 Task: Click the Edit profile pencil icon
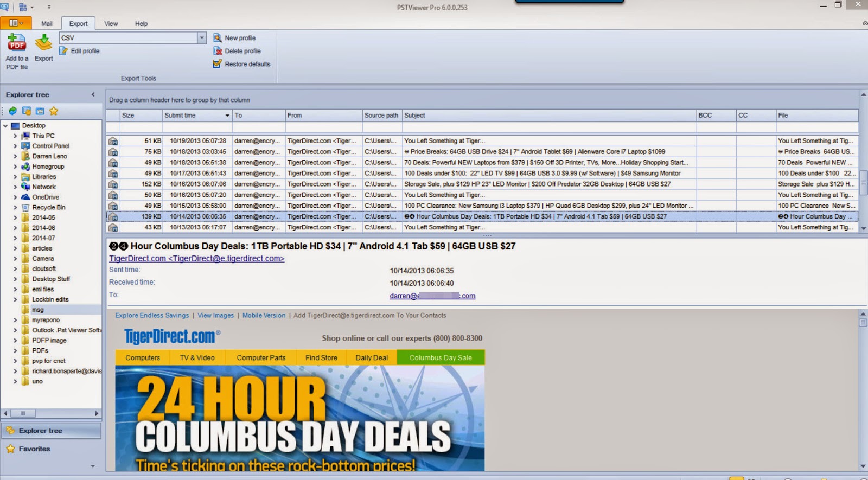(x=63, y=51)
